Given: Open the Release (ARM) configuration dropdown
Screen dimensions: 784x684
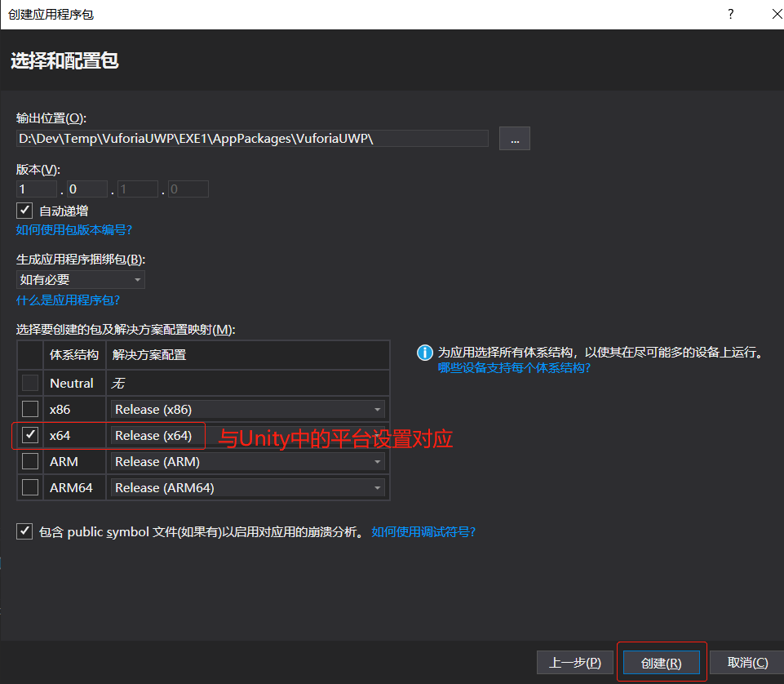Looking at the screenshot, I should (377, 461).
